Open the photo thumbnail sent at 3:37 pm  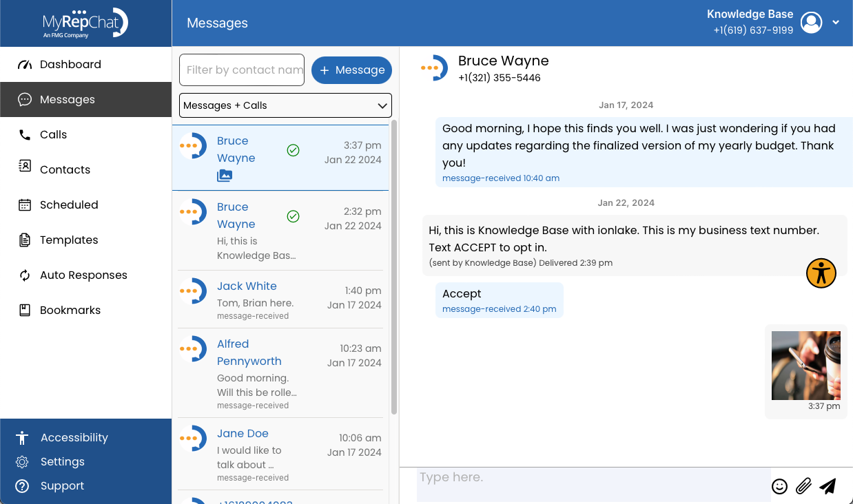(806, 366)
